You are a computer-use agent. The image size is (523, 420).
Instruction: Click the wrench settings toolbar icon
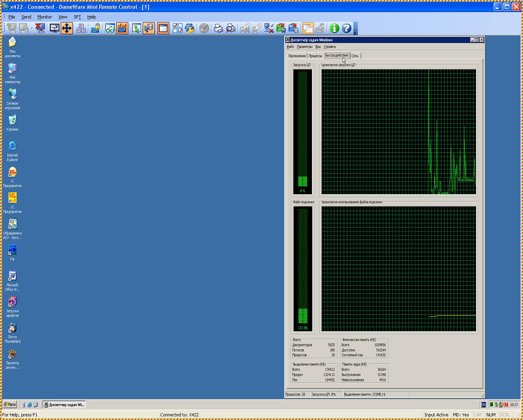coord(190,28)
